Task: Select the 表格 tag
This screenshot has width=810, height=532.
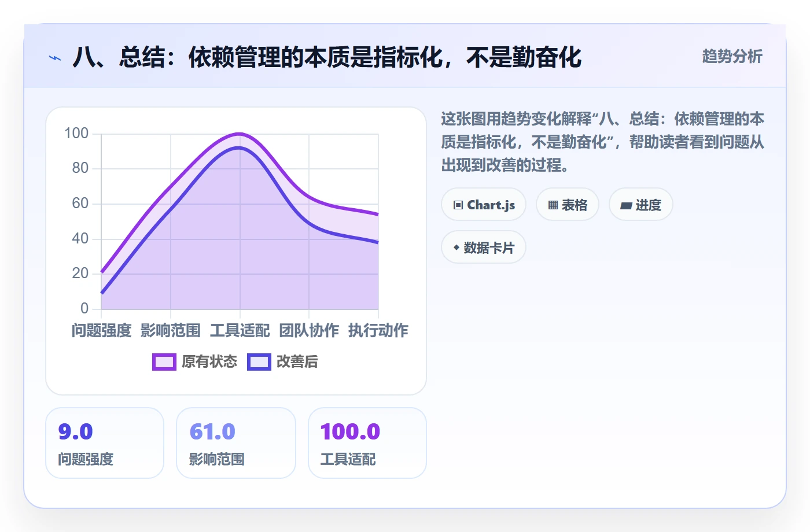Action: [568, 205]
